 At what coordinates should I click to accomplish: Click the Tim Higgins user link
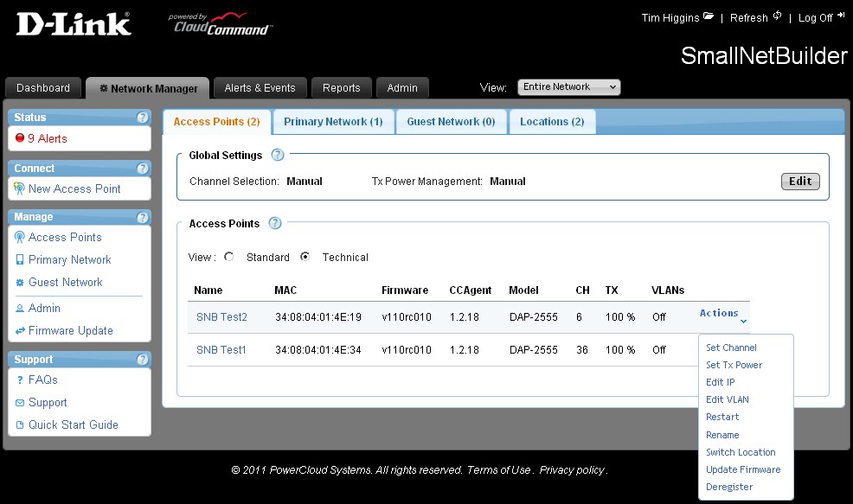pyautogui.click(x=670, y=18)
